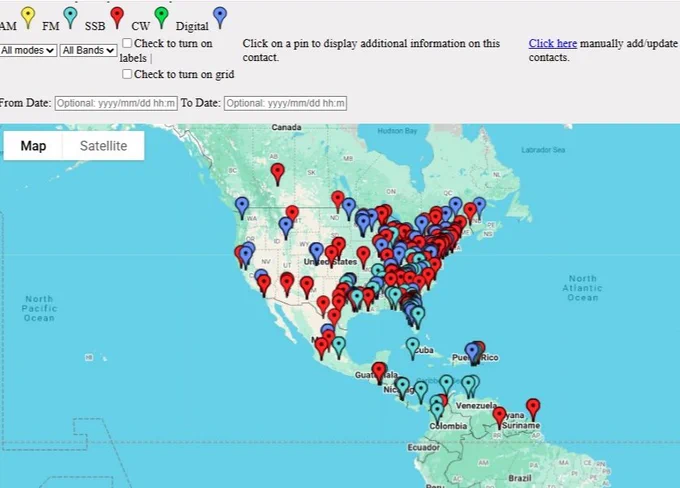
Task: Focus the To Date input field
Action: [x=285, y=103]
